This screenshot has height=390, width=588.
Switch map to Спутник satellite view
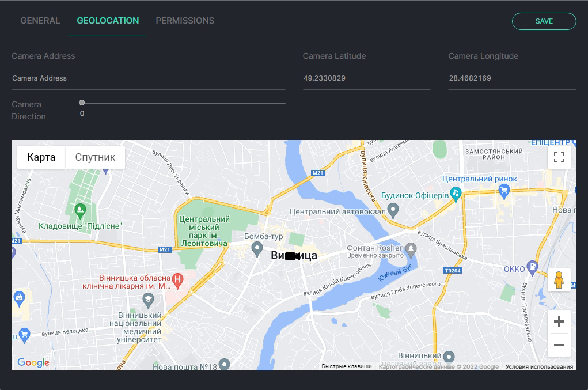click(95, 157)
